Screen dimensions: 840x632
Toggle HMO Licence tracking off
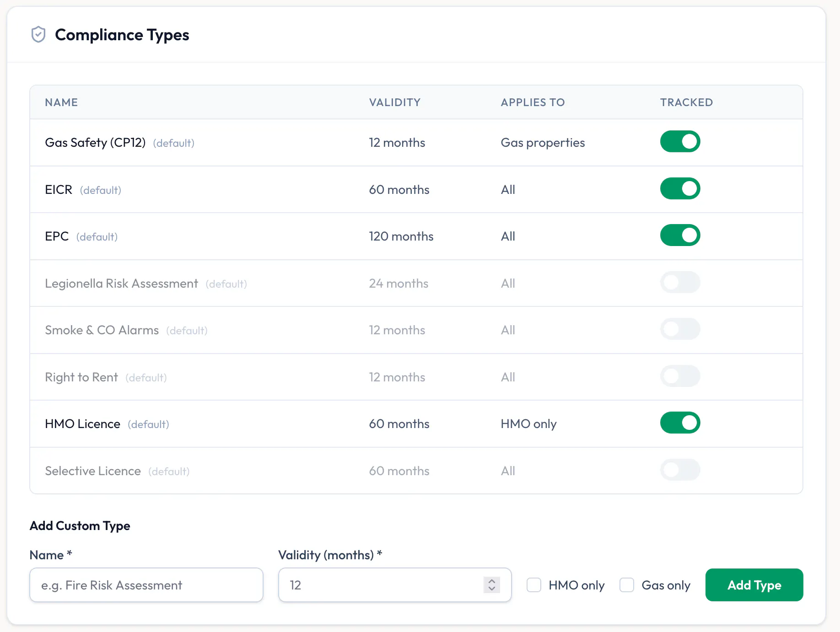click(680, 423)
